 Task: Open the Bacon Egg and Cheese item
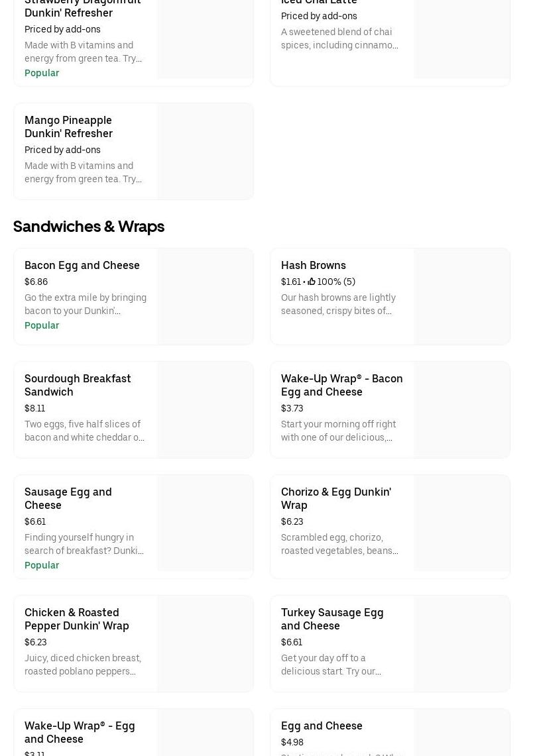click(82, 265)
